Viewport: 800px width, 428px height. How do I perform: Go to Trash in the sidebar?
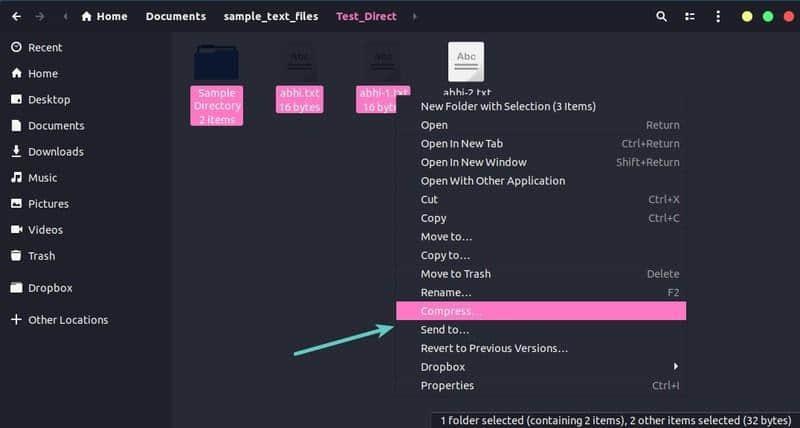41,255
